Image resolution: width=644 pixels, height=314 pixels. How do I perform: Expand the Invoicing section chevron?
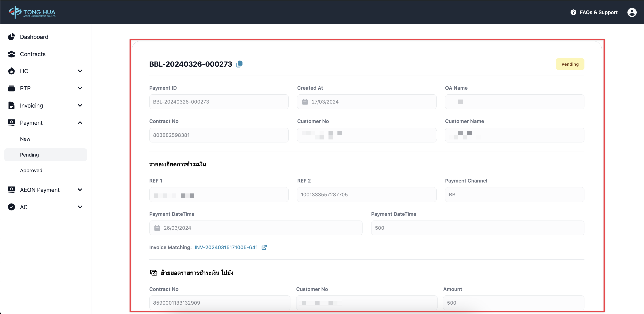pyautogui.click(x=80, y=106)
